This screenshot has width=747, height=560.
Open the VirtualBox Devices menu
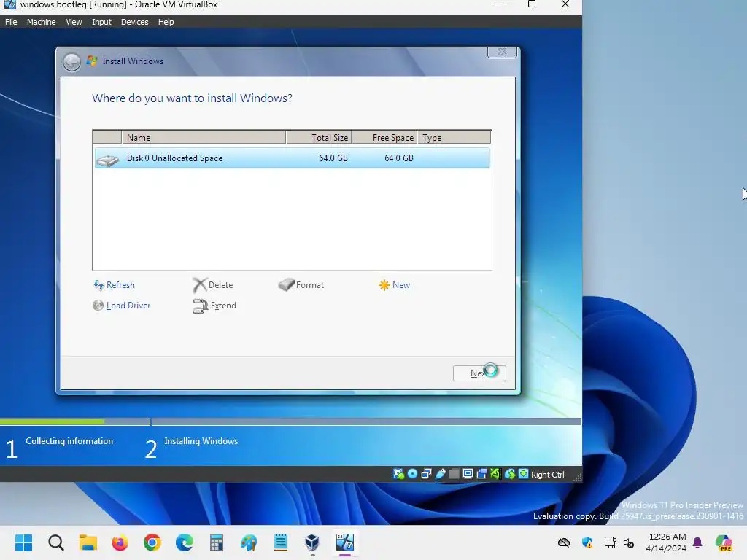tap(135, 22)
